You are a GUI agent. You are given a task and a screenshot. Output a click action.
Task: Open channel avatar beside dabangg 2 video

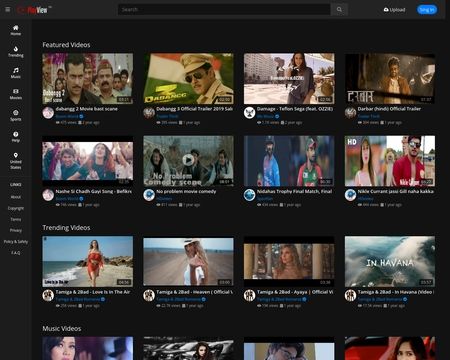[x=48, y=113]
